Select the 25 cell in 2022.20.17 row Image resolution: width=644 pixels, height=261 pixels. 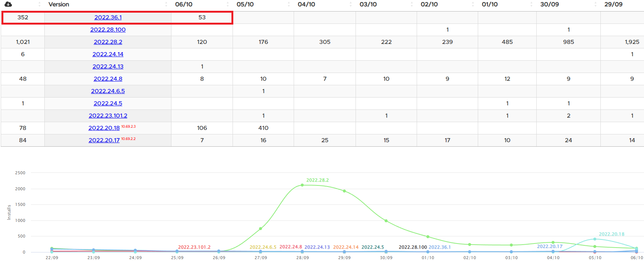(325, 140)
